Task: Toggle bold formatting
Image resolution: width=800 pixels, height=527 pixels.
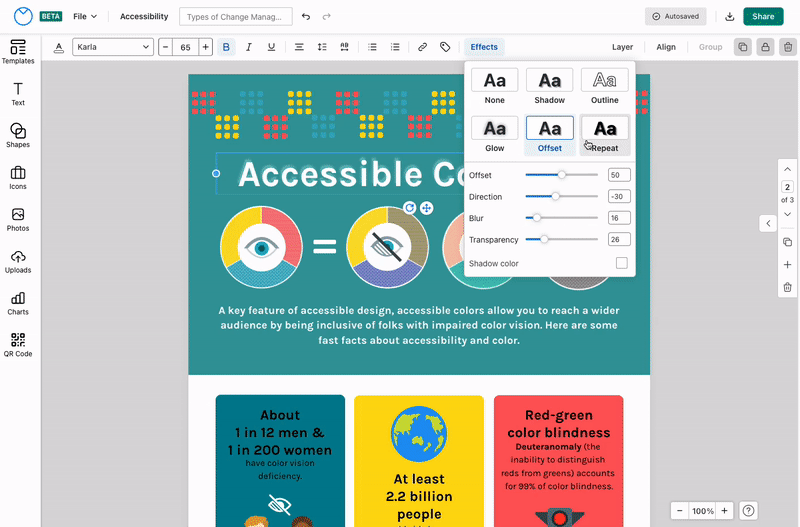Action: 226,47
